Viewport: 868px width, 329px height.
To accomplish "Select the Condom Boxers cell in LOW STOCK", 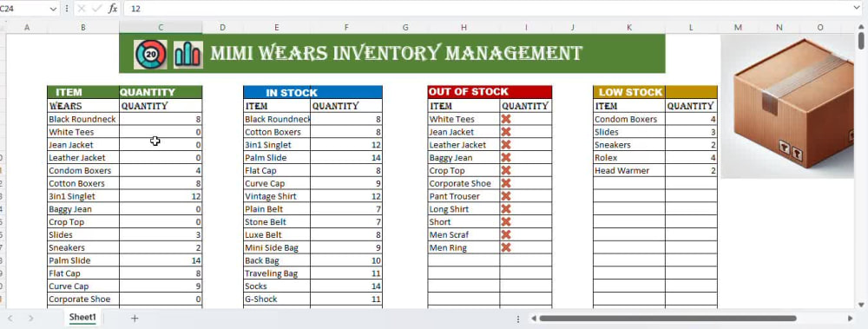I will click(x=629, y=119).
